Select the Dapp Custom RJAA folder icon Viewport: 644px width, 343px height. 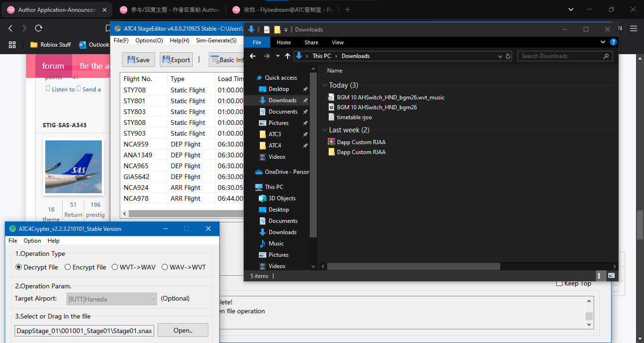pyautogui.click(x=331, y=152)
